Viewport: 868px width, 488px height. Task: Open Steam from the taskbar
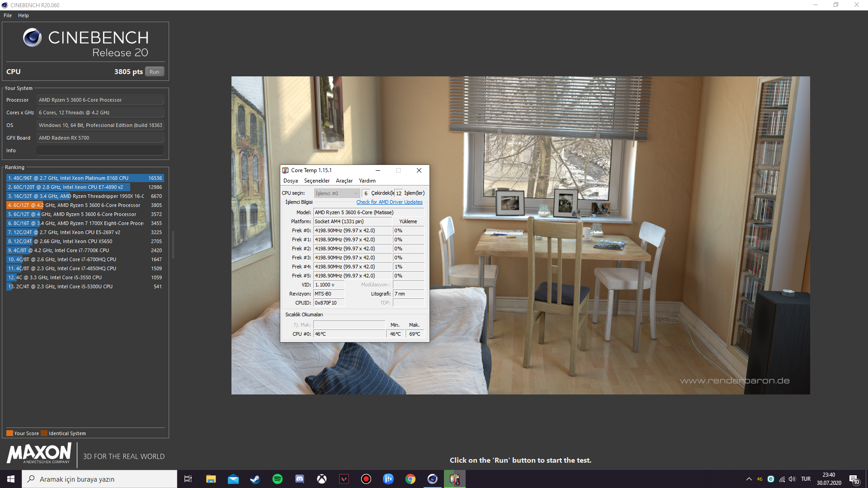[x=255, y=479]
